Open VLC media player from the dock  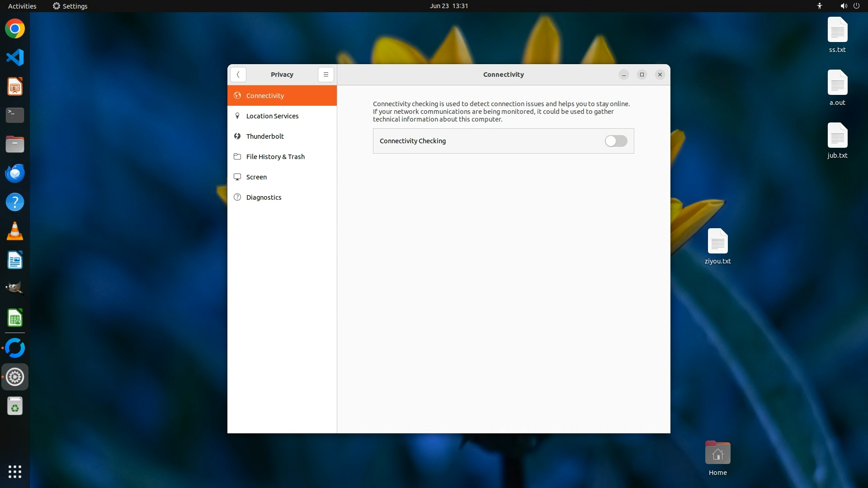15,231
